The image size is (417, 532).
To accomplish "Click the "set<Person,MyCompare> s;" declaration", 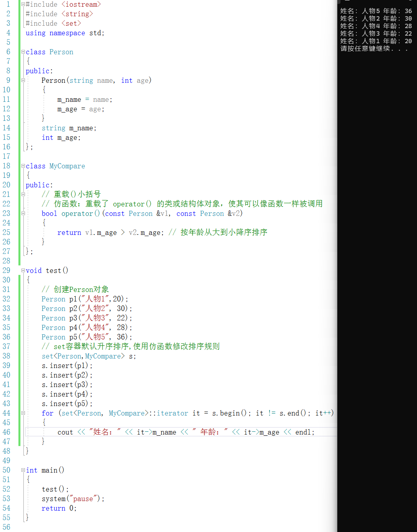I will tap(89, 356).
